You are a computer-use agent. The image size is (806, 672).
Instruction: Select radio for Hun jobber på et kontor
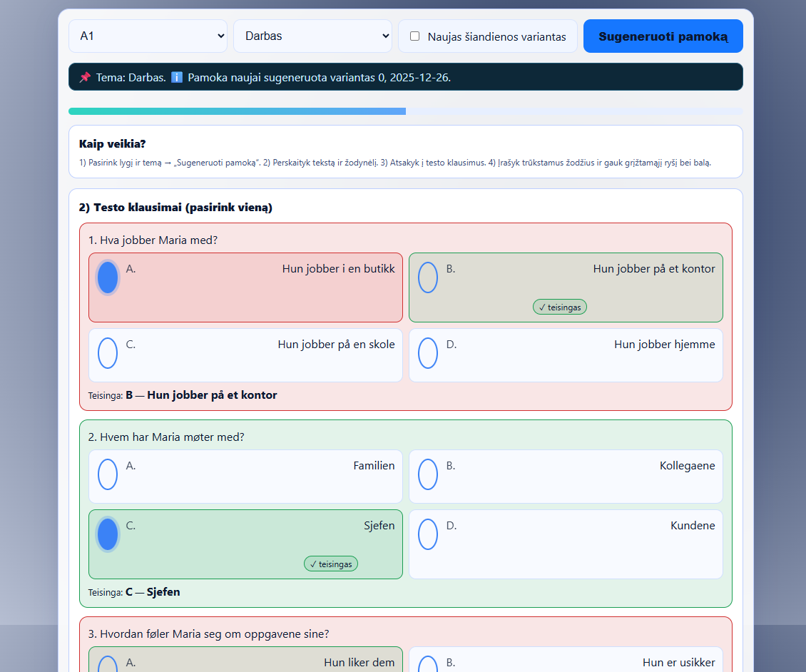pos(428,278)
